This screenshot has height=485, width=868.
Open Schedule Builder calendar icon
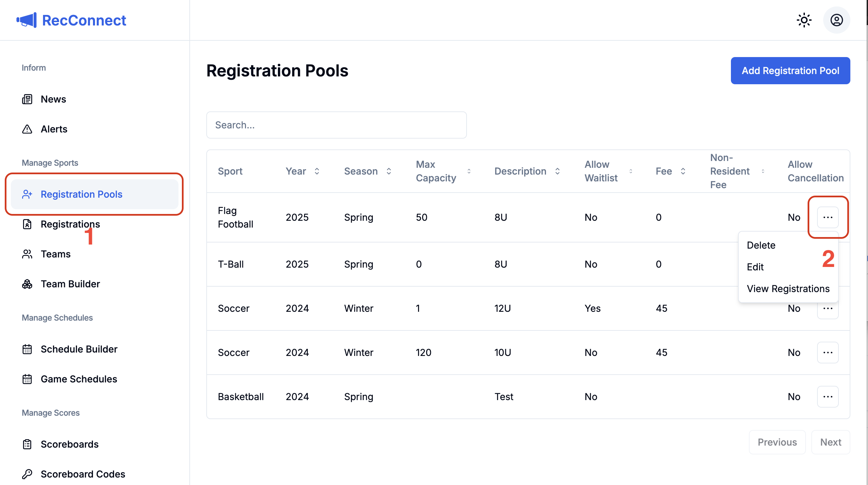(27, 349)
